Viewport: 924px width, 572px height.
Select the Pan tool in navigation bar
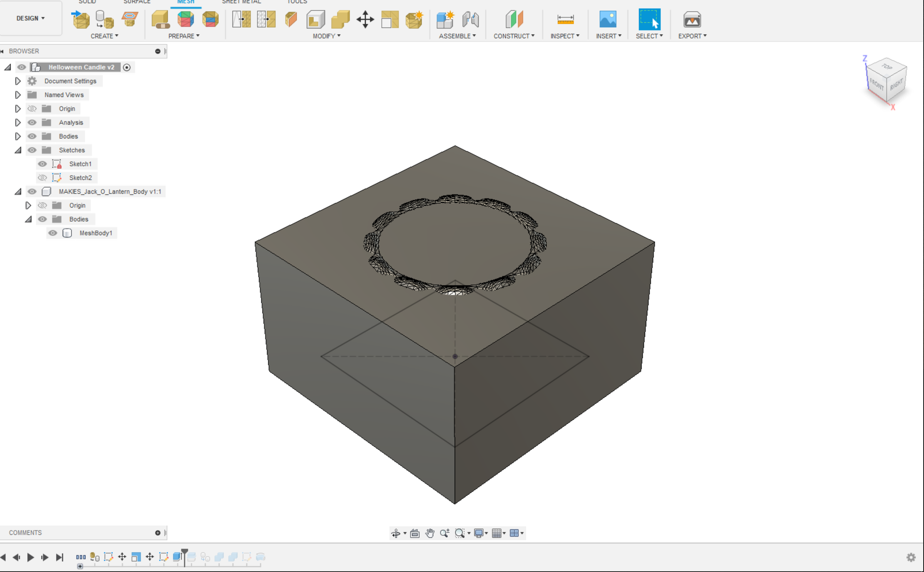coord(430,533)
